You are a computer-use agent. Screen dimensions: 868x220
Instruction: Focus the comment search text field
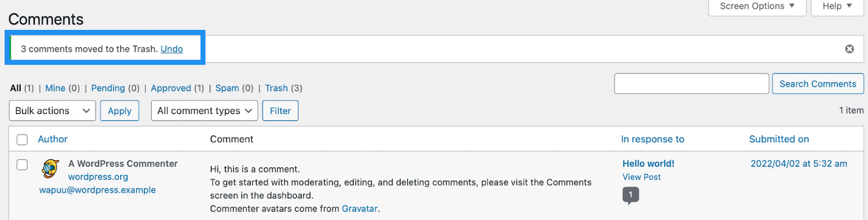(x=692, y=84)
